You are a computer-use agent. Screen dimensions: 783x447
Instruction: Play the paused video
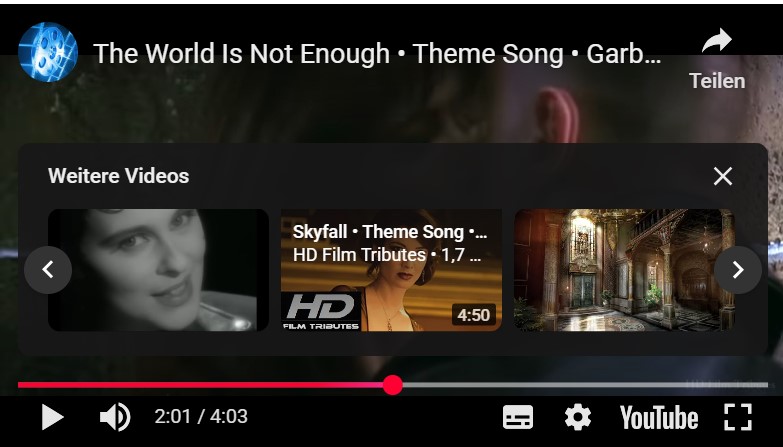click(52, 417)
